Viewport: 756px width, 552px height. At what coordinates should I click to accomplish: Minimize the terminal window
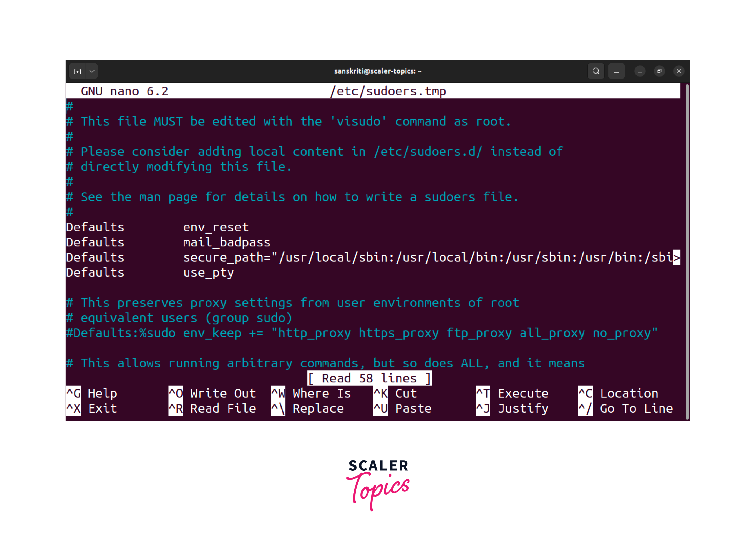[x=640, y=71]
